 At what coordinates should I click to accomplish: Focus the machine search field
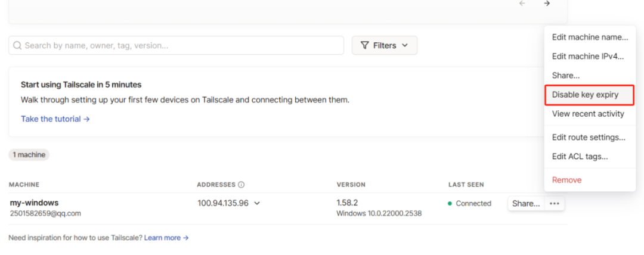point(176,45)
